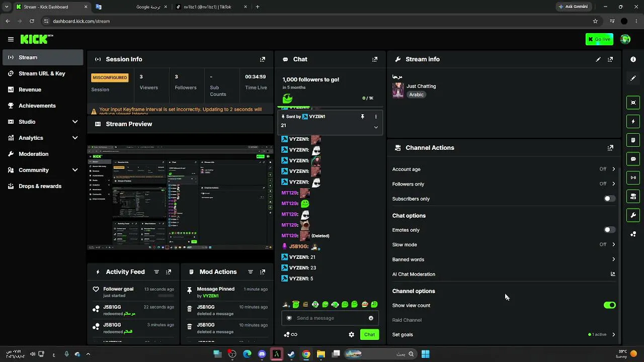The image size is (644, 362).
Task: Open Account age settings
Action: coord(504,169)
